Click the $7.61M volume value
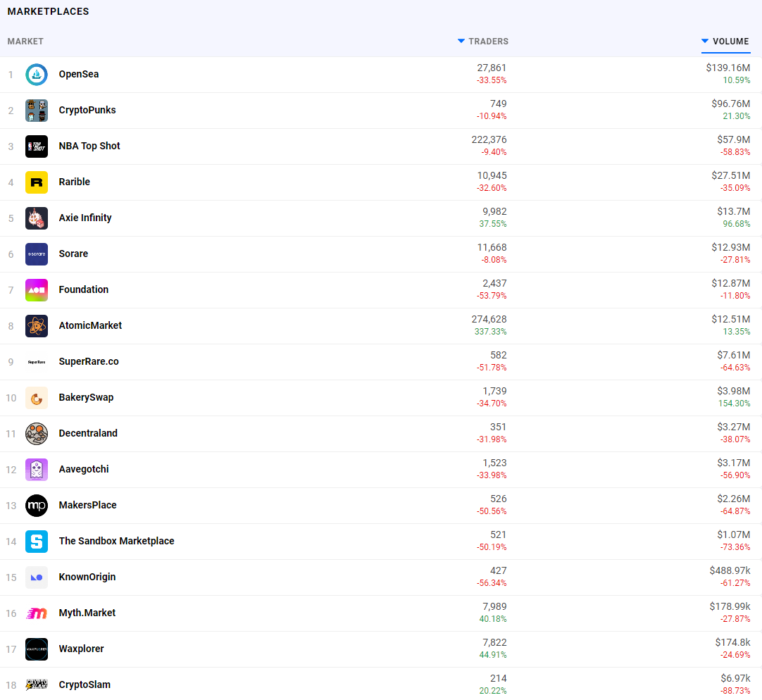The width and height of the screenshot is (762, 700). [x=734, y=356]
